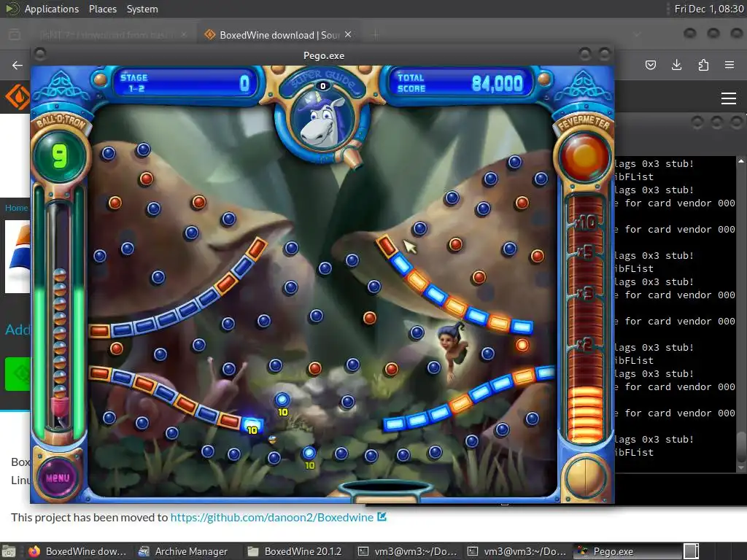Click the Total Score 84,000 display
The height and width of the screenshot is (560, 747).
coord(461,83)
